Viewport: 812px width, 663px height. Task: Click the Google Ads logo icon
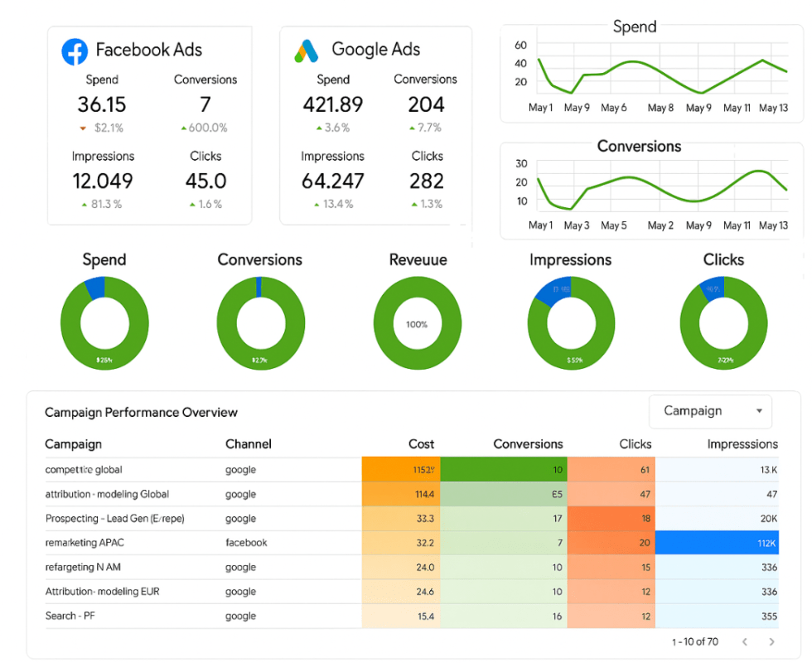click(306, 51)
